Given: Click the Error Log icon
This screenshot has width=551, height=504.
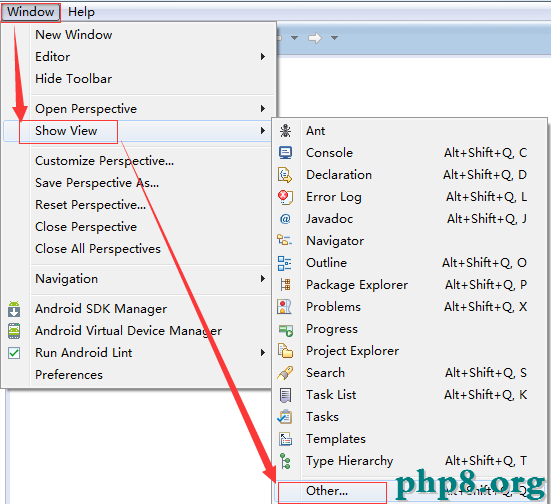Looking at the screenshot, I should point(285,197).
